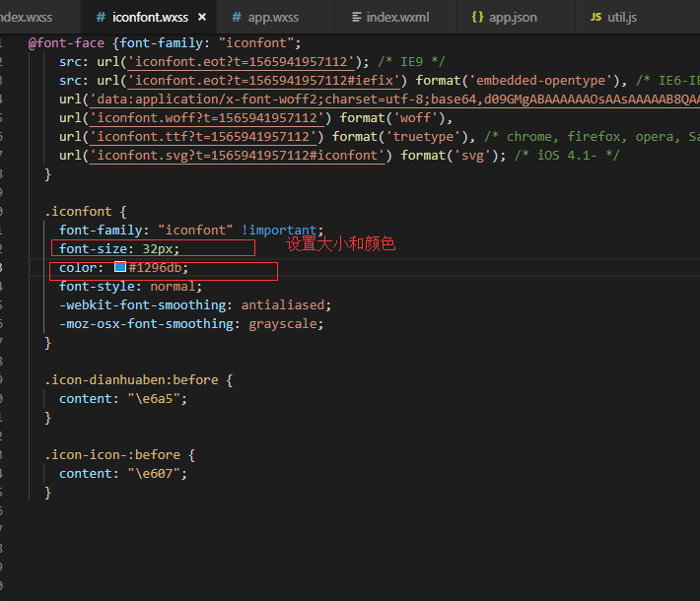Click the content value "\e607"
Image resolution: width=700 pixels, height=601 pixels.
[156, 474]
